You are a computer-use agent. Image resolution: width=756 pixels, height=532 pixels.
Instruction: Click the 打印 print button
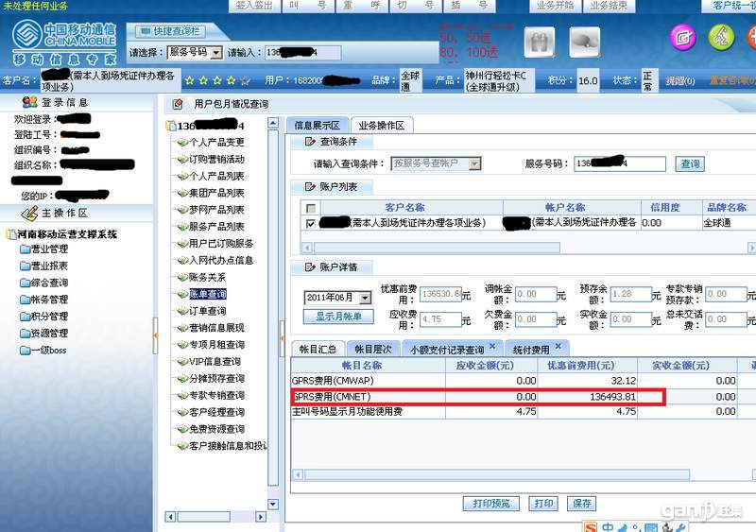pyautogui.click(x=543, y=504)
